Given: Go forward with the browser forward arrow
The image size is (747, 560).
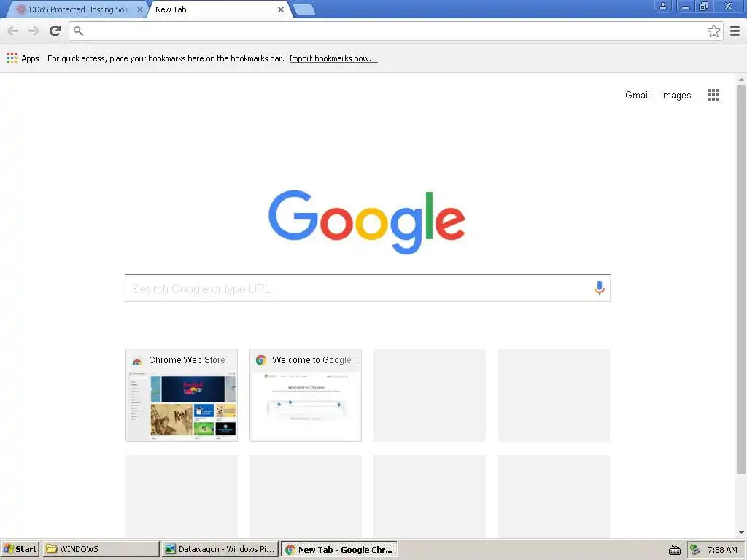Looking at the screenshot, I should [x=34, y=31].
